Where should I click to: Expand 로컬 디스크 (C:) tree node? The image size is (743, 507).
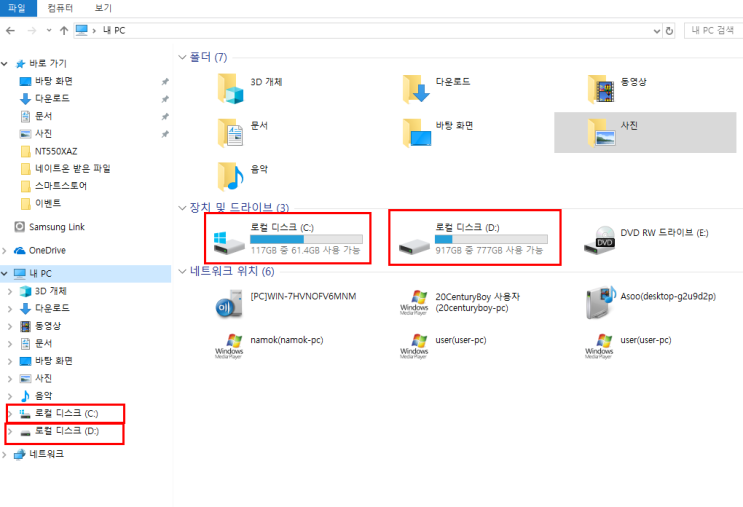pos(10,414)
